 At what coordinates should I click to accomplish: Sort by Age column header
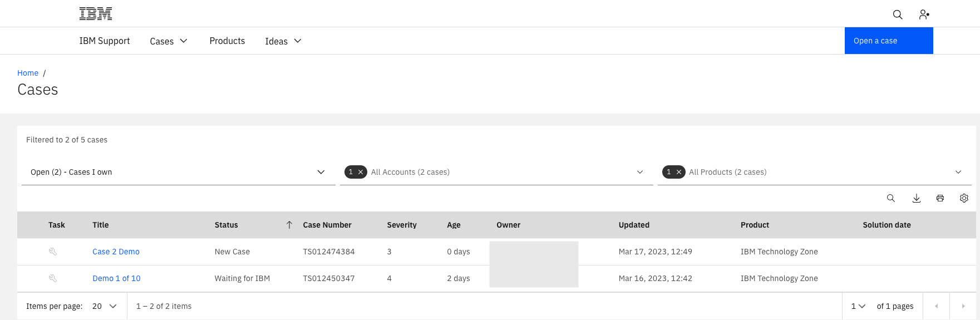tap(454, 225)
